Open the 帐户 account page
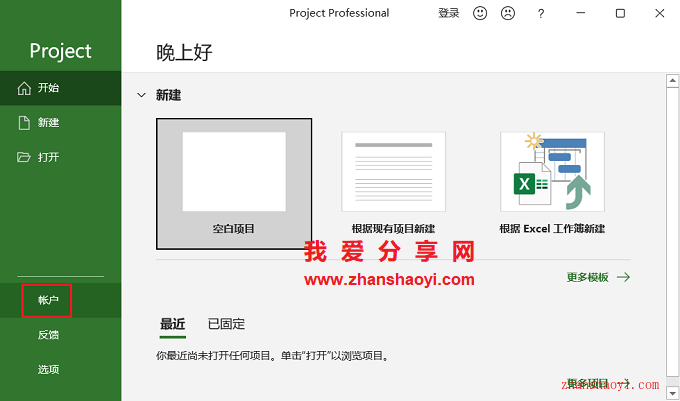 60,300
